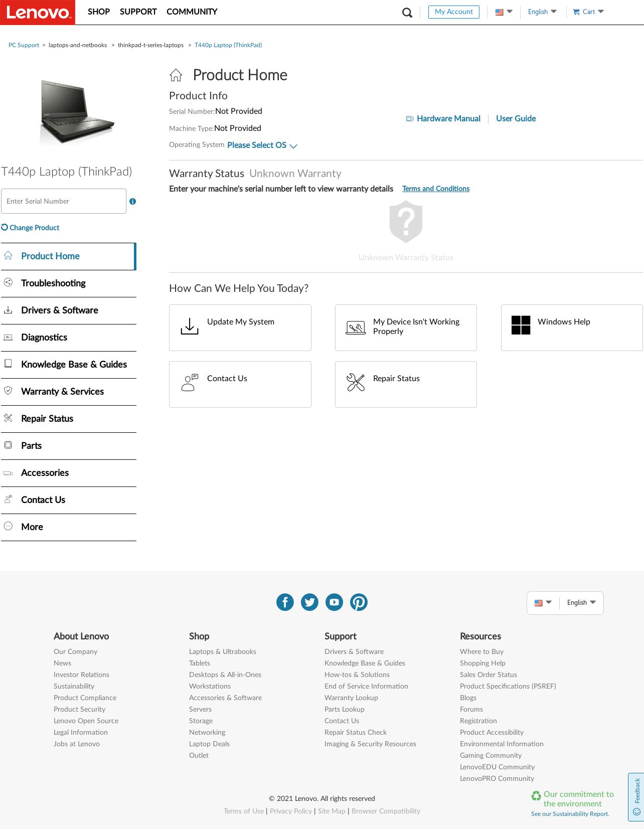This screenshot has width=644, height=829.
Task: Click the Parts chip icon in sidebar
Action: tap(8, 445)
